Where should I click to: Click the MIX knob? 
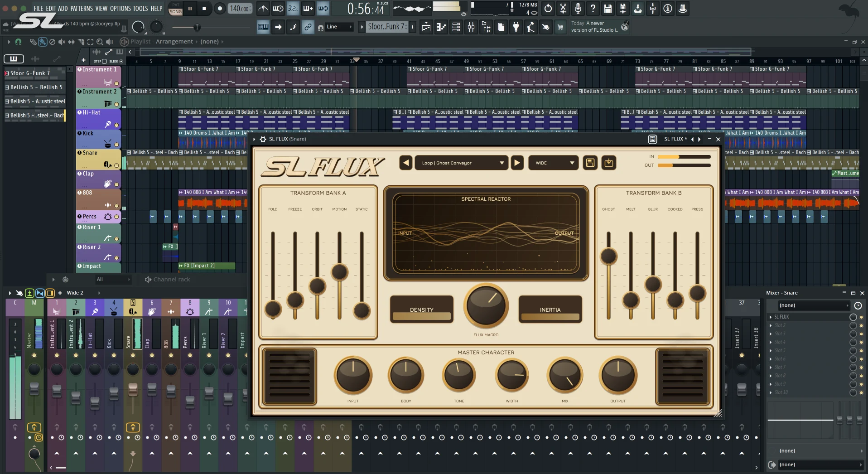tap(565, 375)
